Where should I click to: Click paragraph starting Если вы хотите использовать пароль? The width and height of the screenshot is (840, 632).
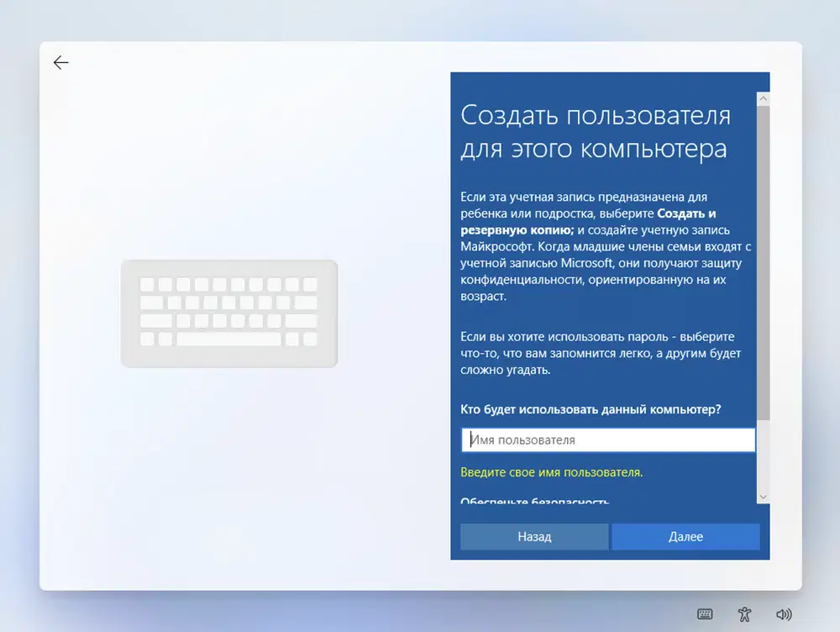tap(601, 353)
